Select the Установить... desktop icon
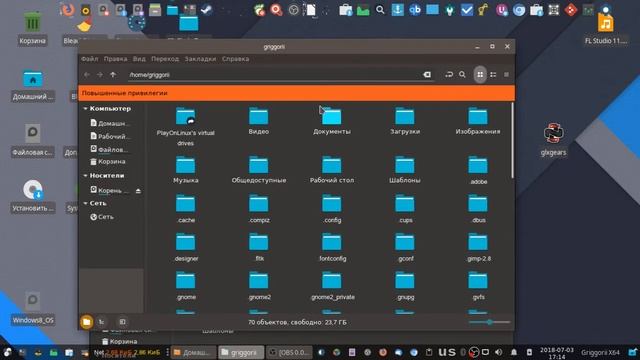 (x=33, y=196)
